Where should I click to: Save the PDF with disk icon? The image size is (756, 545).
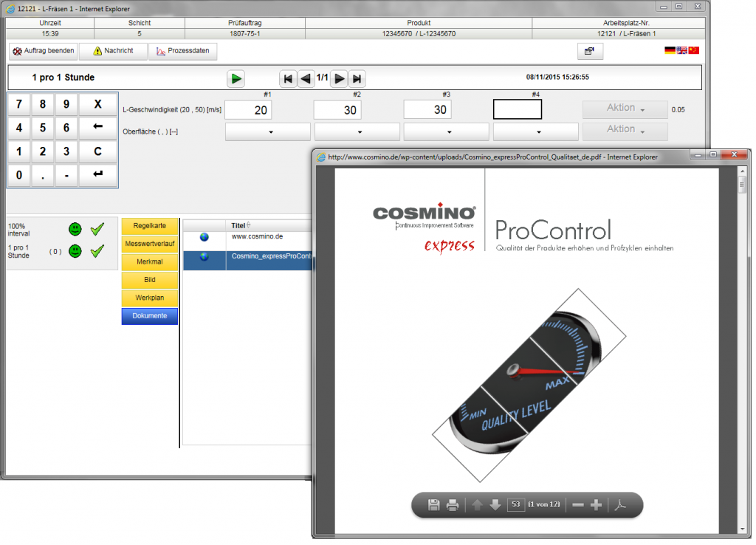pyautogui.click(x=433, y=505)
